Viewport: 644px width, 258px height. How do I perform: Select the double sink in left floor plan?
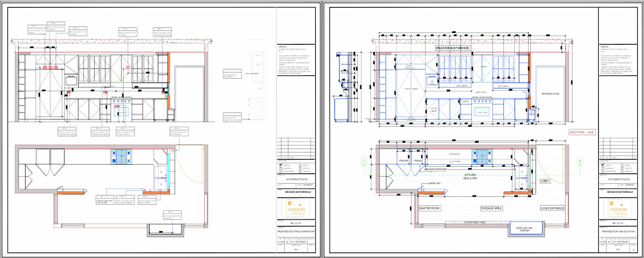161,178
